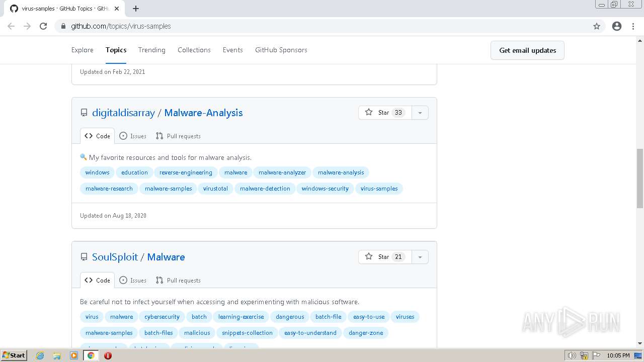Open Pull requests tab of SoulSploit Malware
Viewport: 644px width, 362px height.
[x=178, y=280]
